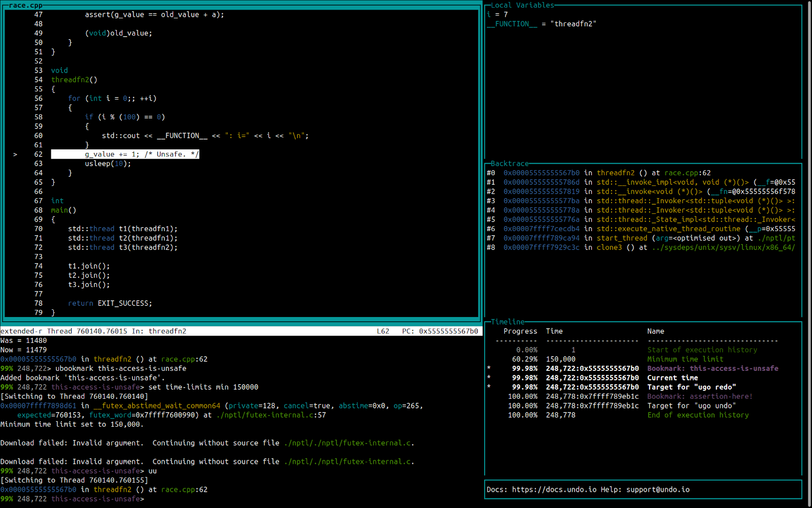Select the race.cpp source pane title
Viewport: 812px width, 508px height.
click(x=25, y=5)
